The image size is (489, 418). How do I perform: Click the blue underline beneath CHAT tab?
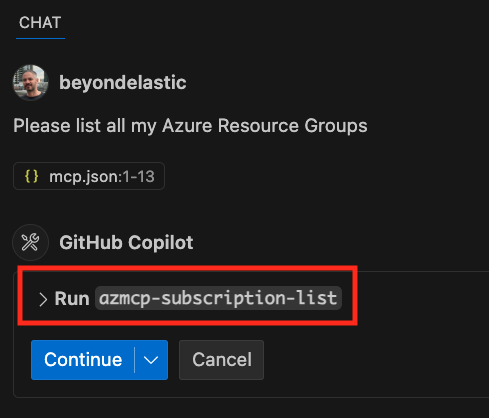coord(40,38)
